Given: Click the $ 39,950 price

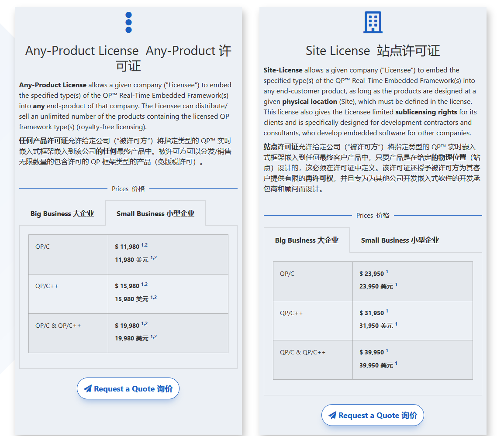Looking at the screenshot, I should pyautogui.click(x=372, y=353).
